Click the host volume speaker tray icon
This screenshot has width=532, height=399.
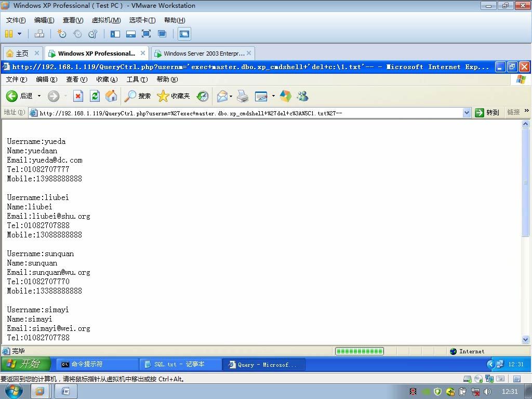487,392
